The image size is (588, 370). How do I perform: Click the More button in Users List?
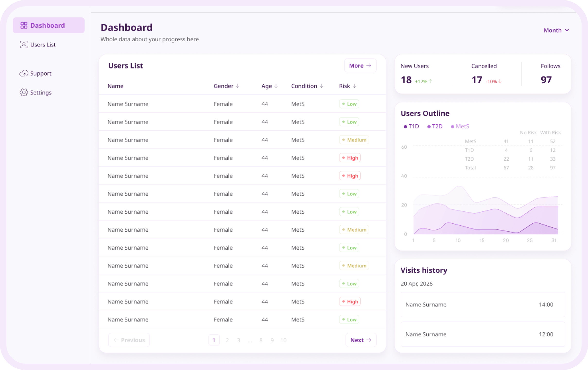pyautogui.click(x=360, y=66)
